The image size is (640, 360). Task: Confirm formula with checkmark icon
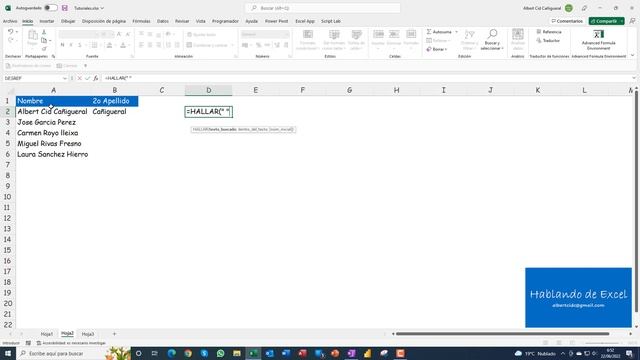click(87, 78)
